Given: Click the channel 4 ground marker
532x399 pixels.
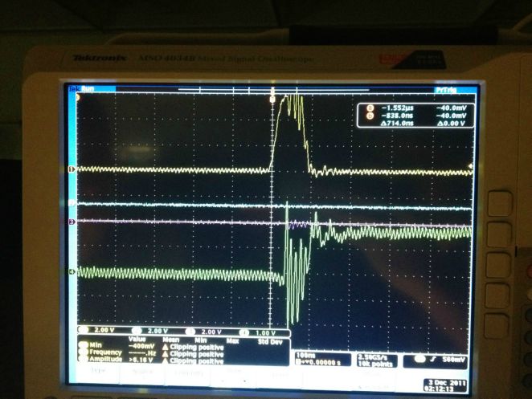Looking at the screenshot, I should click(72, 273).
